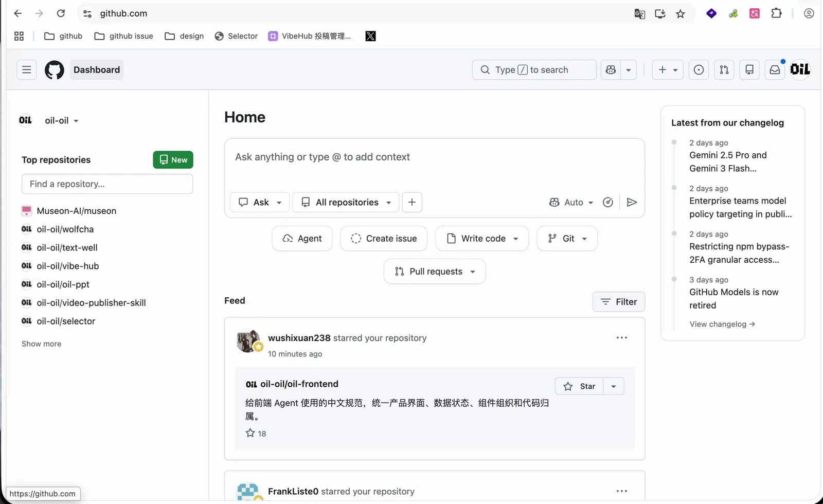Add context with plus button
The image size is (823, 504).
pos(412,202)
